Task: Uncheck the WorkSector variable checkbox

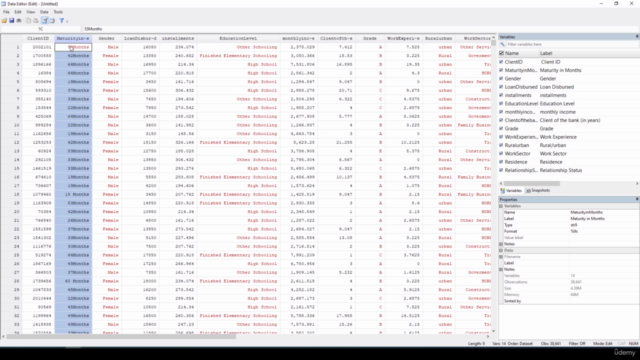Action: point(501,153)
